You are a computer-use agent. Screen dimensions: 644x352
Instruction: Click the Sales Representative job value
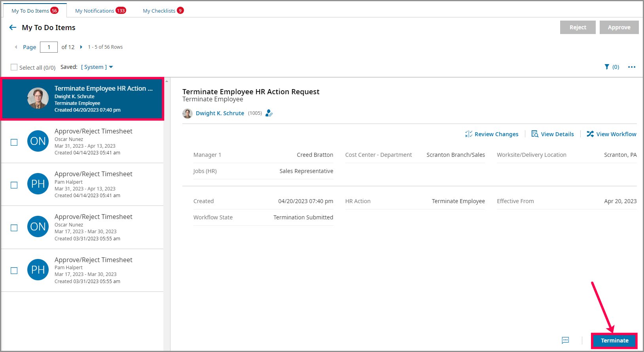coord(306,171)
